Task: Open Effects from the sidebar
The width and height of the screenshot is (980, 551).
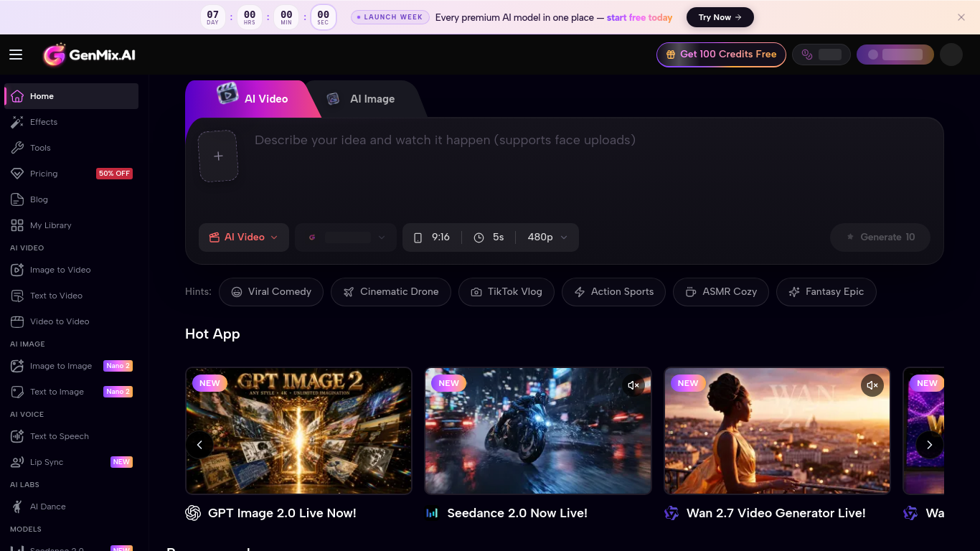Action: point(72,122)
